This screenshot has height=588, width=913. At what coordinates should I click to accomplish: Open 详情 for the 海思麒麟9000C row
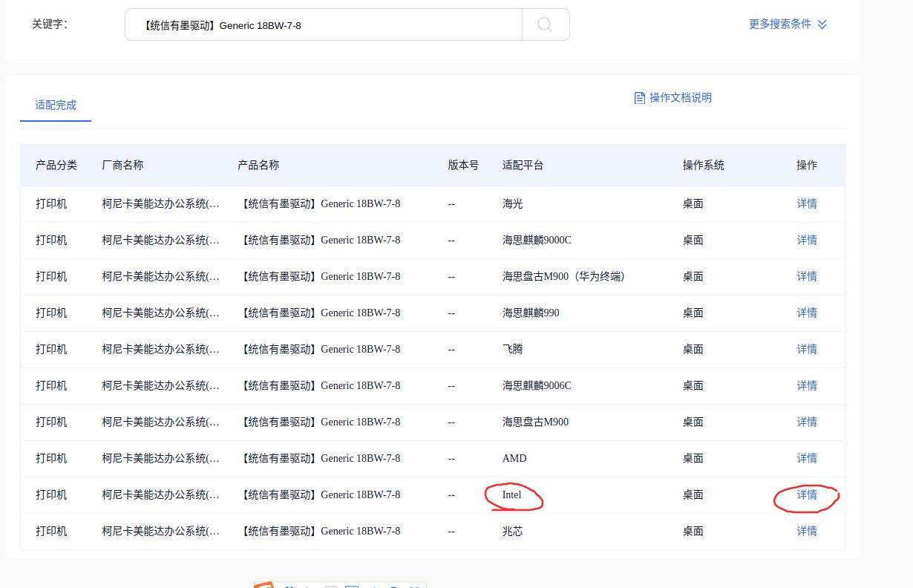807,240
